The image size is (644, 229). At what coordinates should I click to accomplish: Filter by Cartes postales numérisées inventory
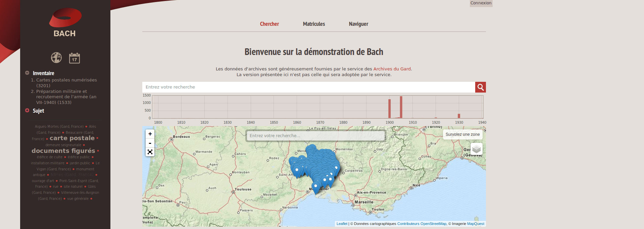66,83
